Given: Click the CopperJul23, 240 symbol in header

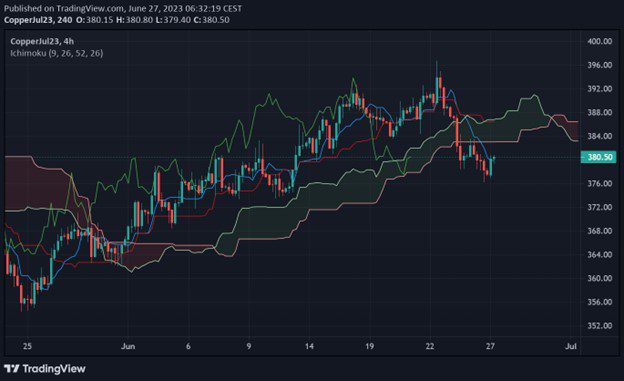Looking at the screenshot, I should coord(38,20).
